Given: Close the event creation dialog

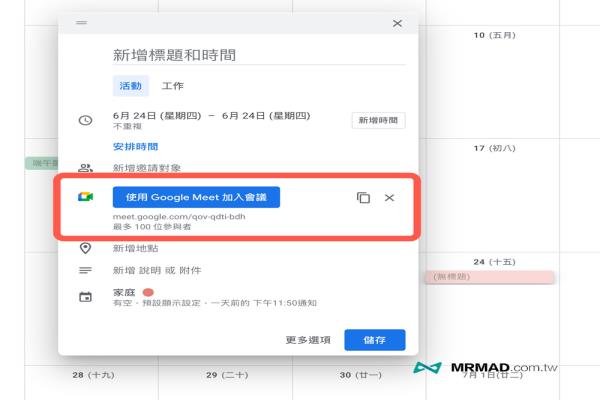Looking at the screenshot, I should tap(397, 23).
